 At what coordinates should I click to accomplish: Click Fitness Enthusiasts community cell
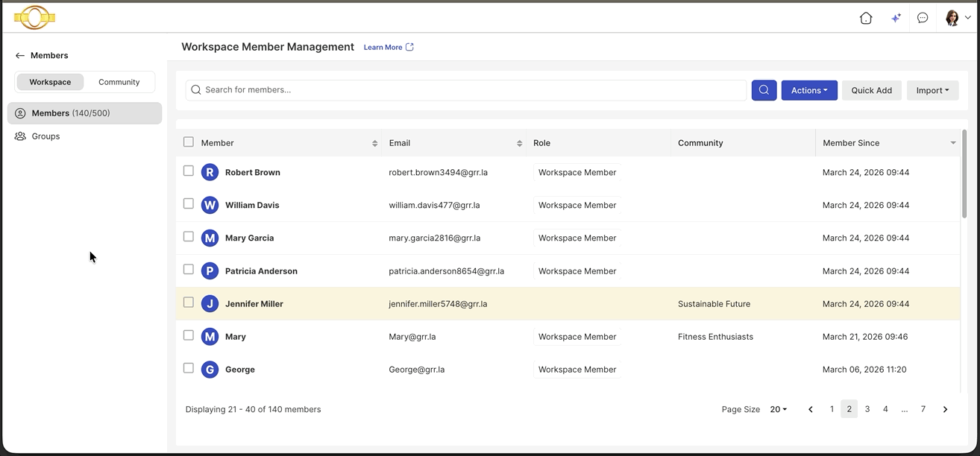click(x=715, y=336)
